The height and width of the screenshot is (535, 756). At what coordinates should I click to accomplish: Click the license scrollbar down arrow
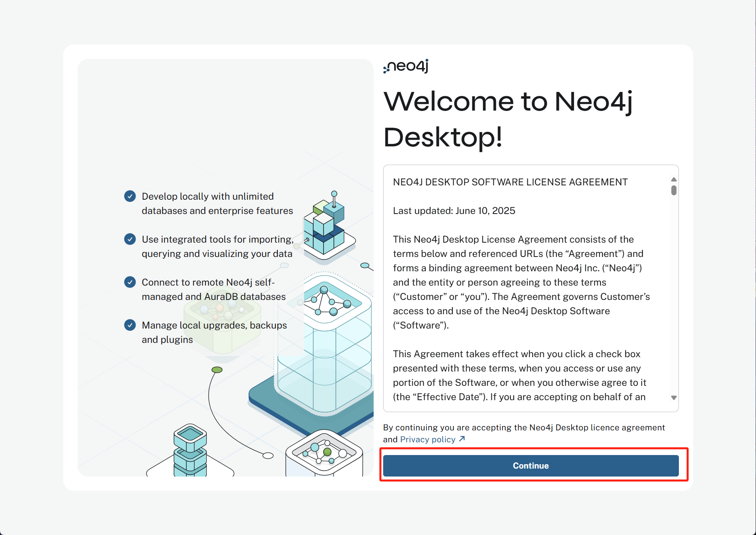pos(674,397)
